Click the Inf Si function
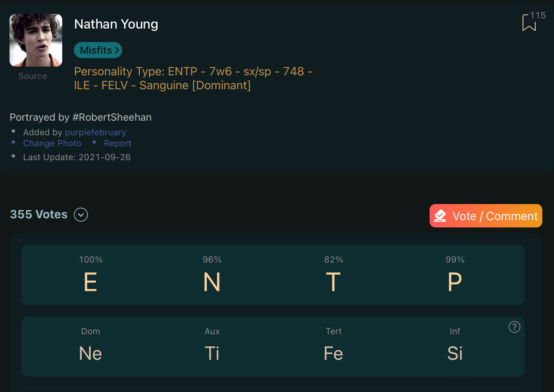Image resolution: width=554 pixels, height=392 pixels. [x=455, y=345]
